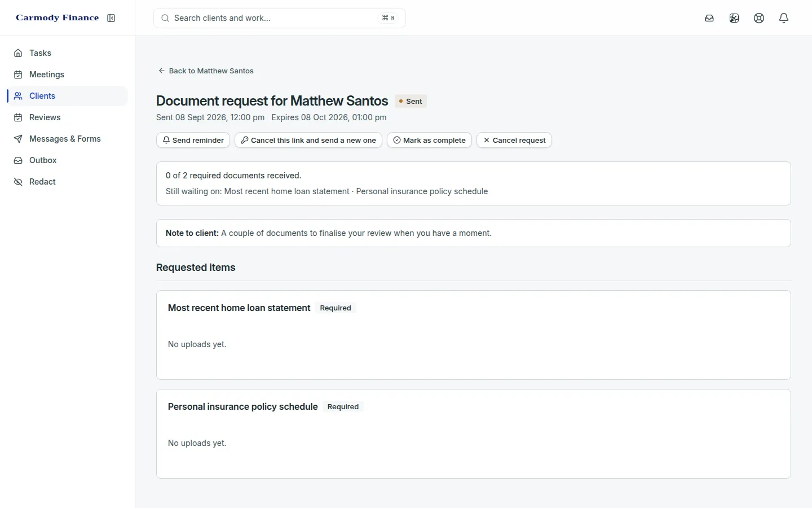Open the help lifebuoy icon
This screenshot has width=812, height=508.
(x=759, y=18)
